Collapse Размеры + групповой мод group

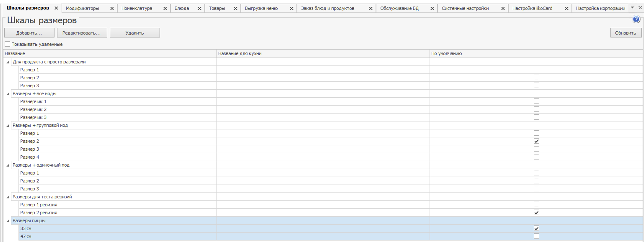(x=8, y=125)
